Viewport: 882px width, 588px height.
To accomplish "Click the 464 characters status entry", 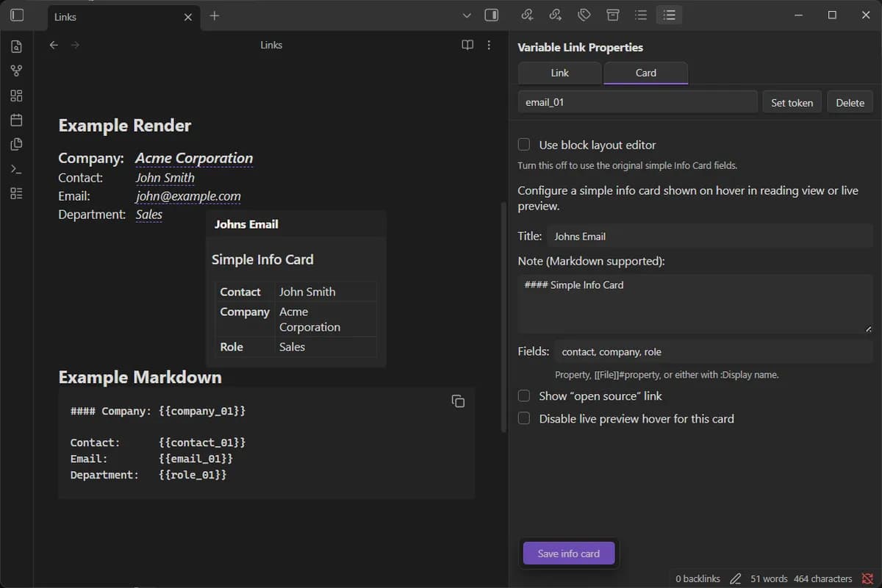I will click(x=822, y=578).
